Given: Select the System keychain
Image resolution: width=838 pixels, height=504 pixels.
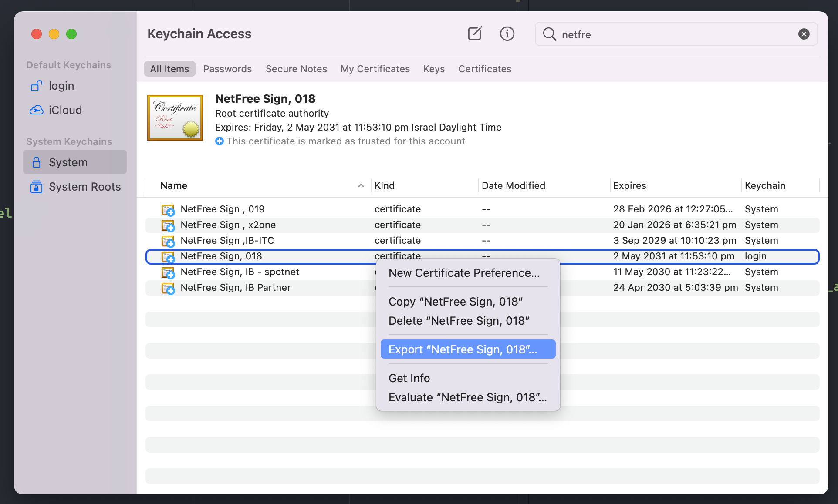Looking at the screenshot, I should 75,162.
